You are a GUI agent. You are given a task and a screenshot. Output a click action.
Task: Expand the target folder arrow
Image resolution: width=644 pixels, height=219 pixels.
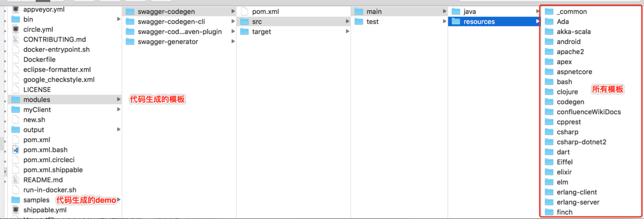point(347,32)
